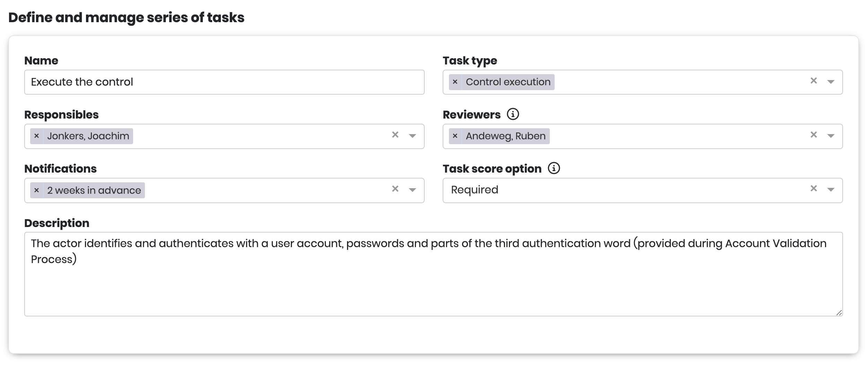
Task: Remove the Control execution tag
Action: click(455, 82)
